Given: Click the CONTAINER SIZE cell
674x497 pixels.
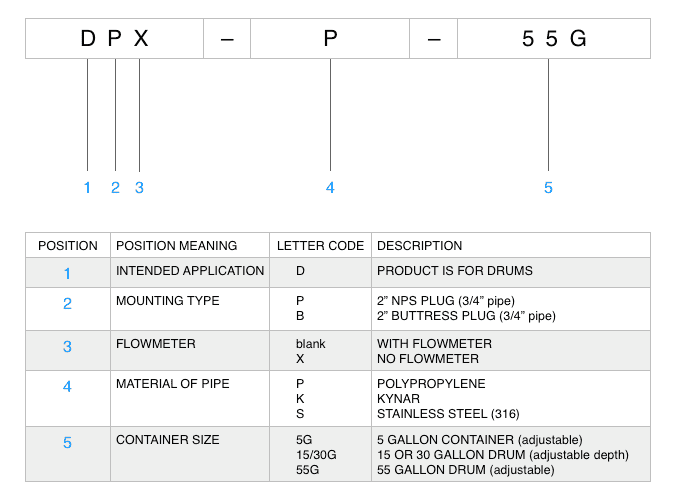Looking at the screenshot, I should click(x=190, y=454).
